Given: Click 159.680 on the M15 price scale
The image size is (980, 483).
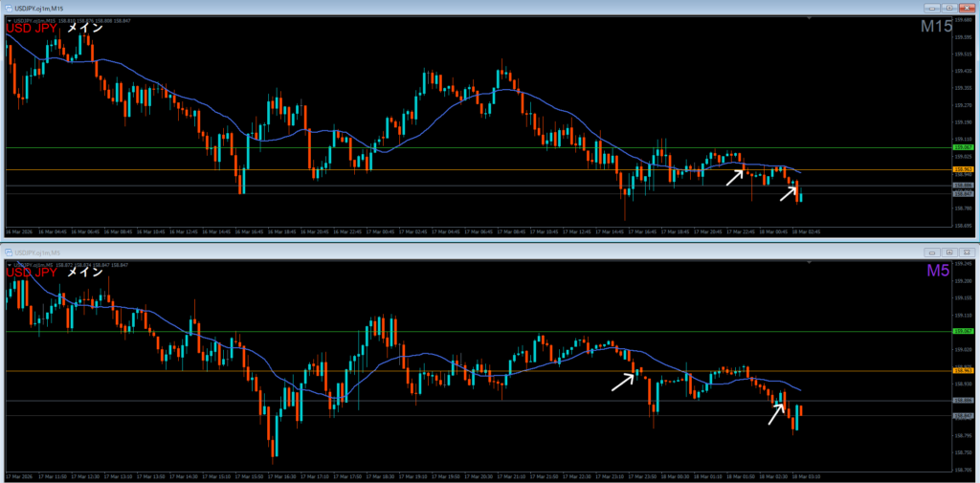Looking at the screenshot, I should (962, 20).
